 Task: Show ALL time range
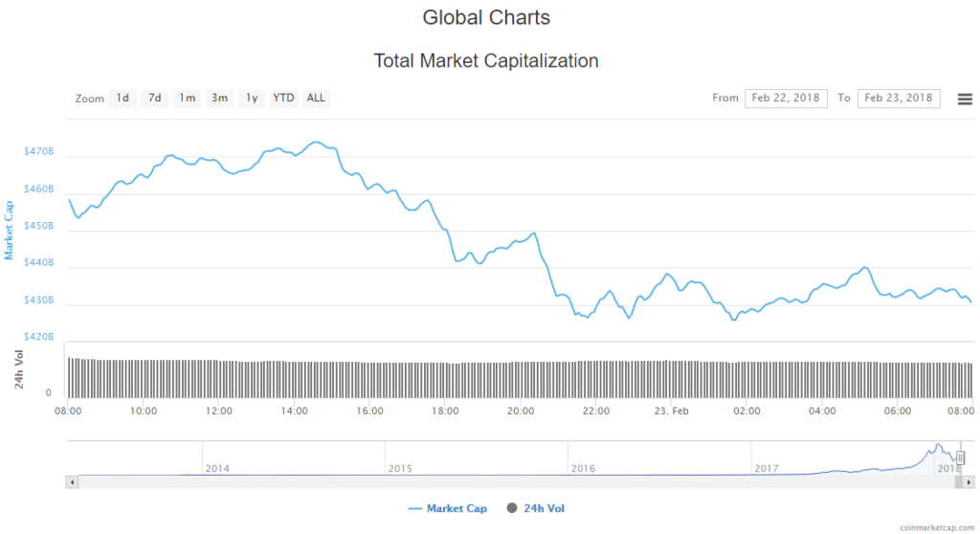pos(316,98)
